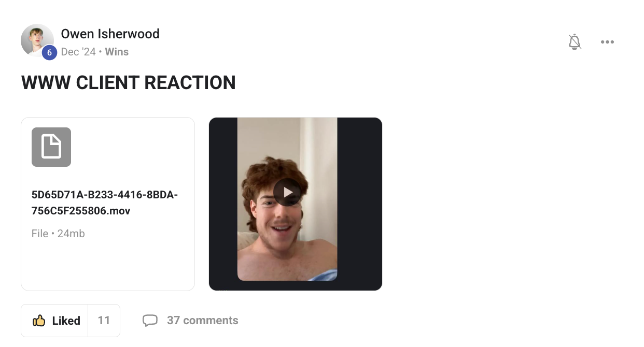Toggle the Liked button
This screenshot has width=644, height=347.
[x=55, y=321]
